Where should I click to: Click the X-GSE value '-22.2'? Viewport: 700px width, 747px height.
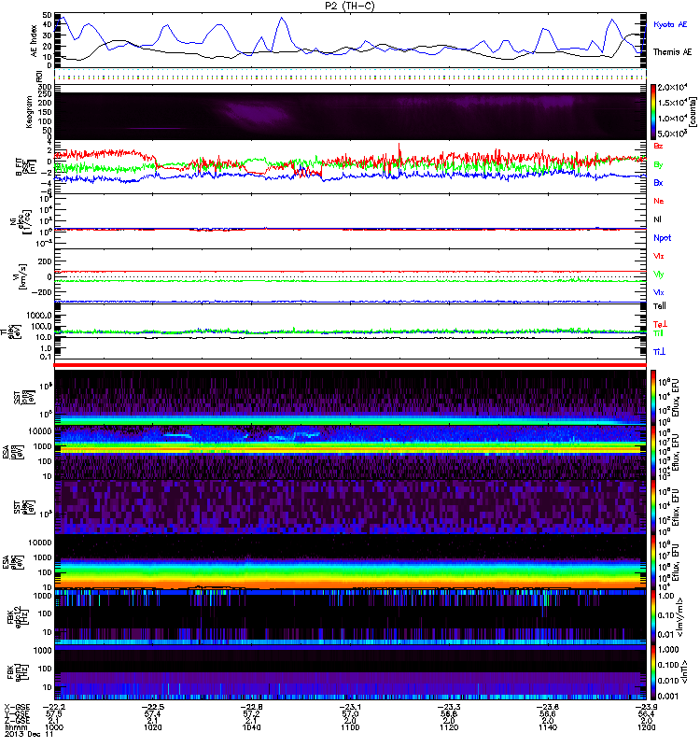tap(54, 707)
